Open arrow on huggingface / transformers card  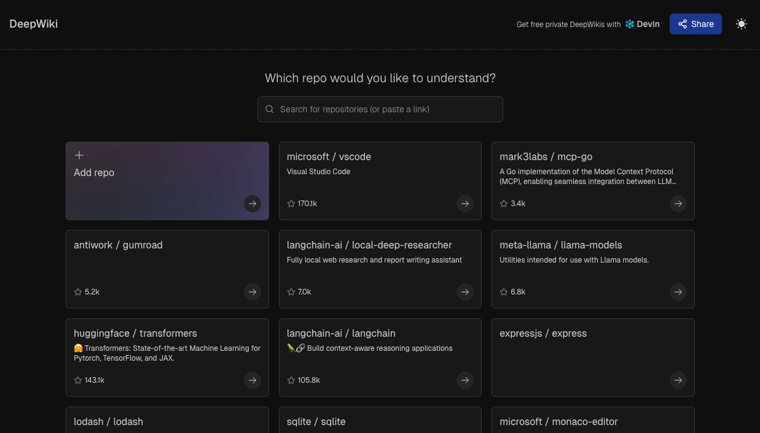point(252,380)
